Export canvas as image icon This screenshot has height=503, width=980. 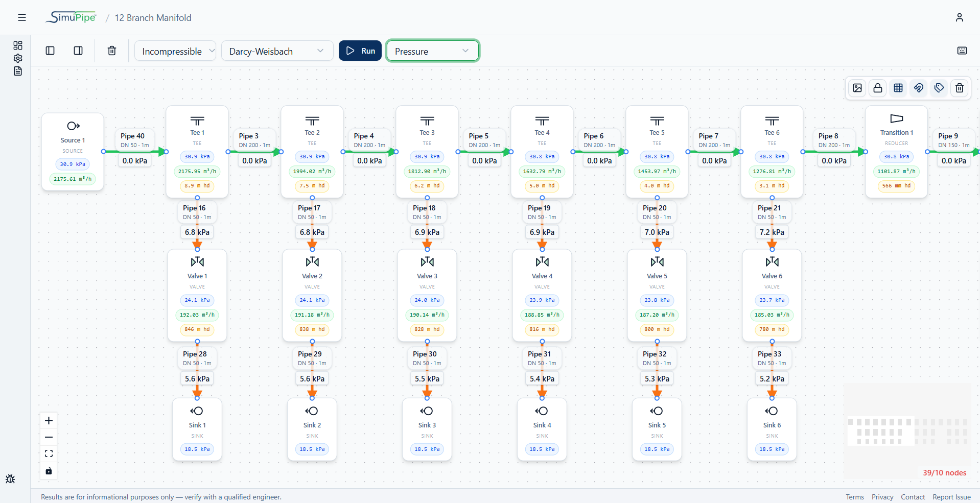coord(857,88)
